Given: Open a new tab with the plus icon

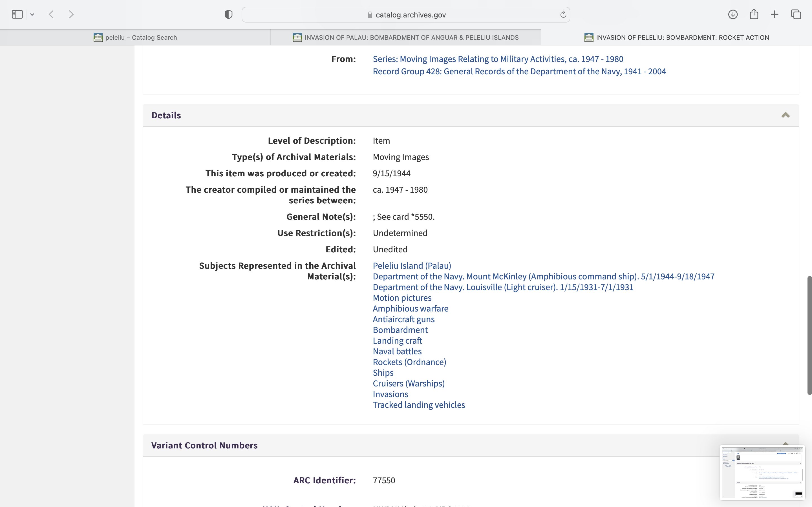Looking at the screenshot, I should click(x=775, y=14).
